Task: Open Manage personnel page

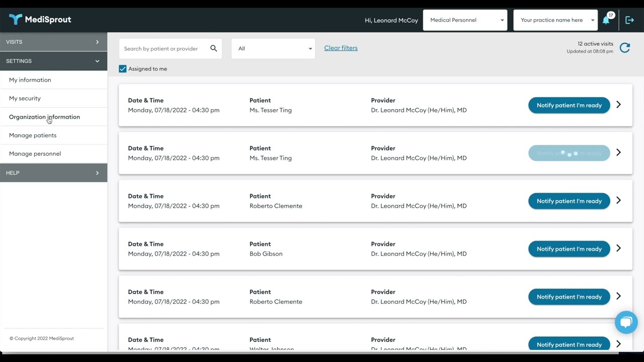Action: 53,154
